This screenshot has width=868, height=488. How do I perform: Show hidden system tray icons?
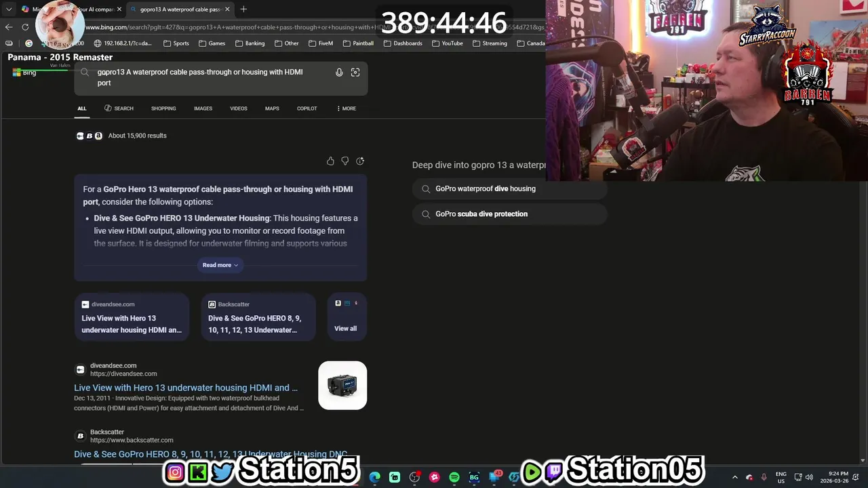pos(735,477)
